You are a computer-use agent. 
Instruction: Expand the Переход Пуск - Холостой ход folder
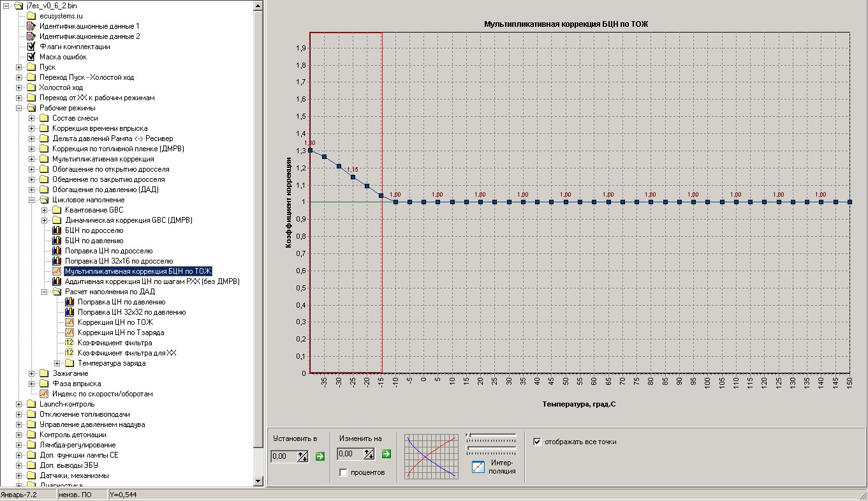pyautogui.click(x=18, y=77)
